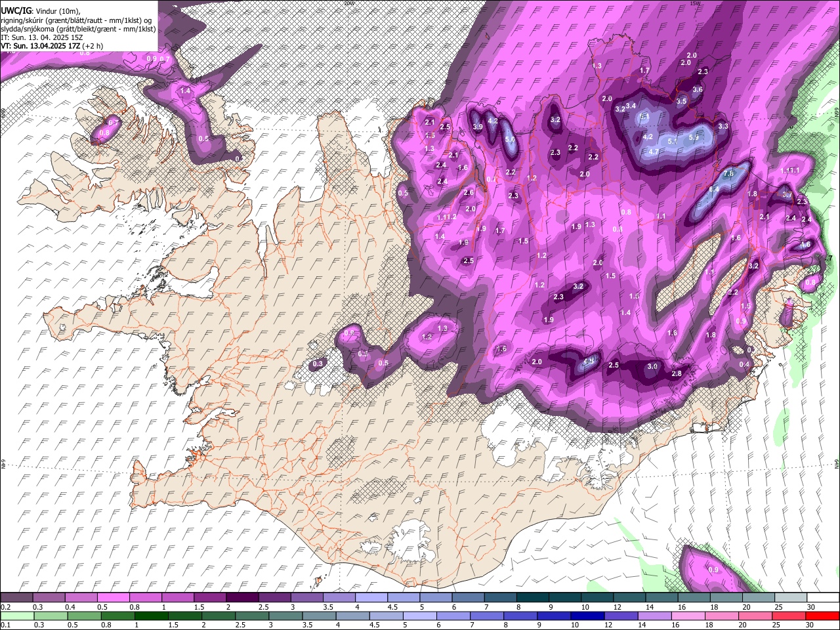Click the 2.6 snowfall value on the map
The height and width of the screenshot is (630, 840).
point(469,193)
